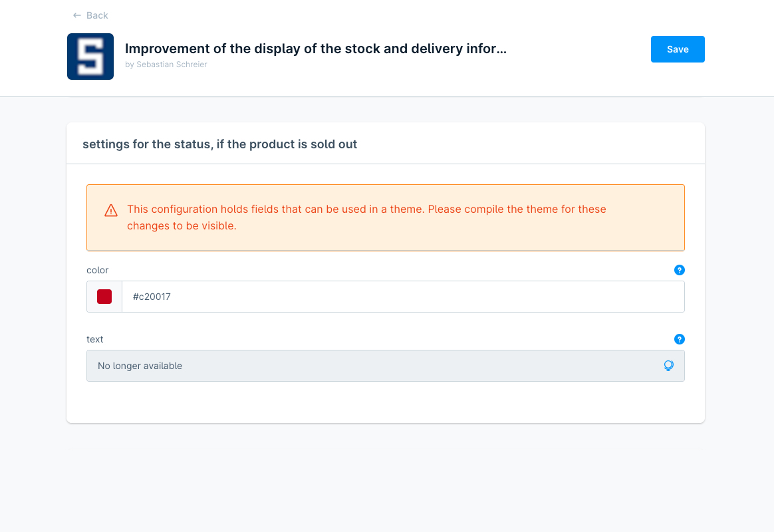Save the plugin configuration
The height and width of the screenshot is (532, 774).
677,49
